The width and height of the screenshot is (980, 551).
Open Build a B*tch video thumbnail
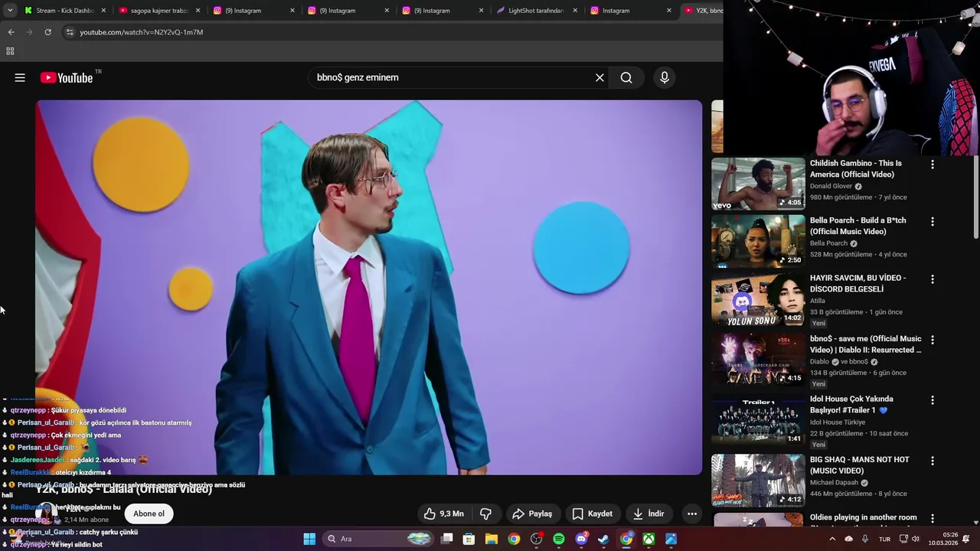click(758, 241)
